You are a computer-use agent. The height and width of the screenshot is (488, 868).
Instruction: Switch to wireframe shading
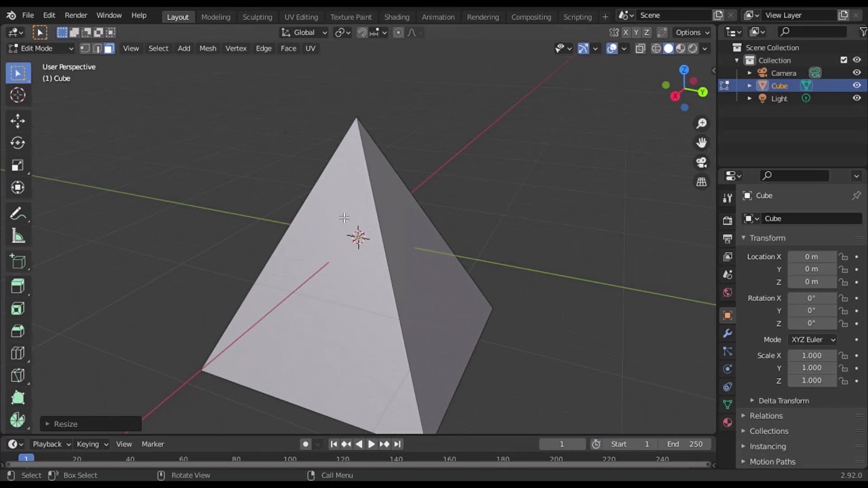(x=656, y=48)
